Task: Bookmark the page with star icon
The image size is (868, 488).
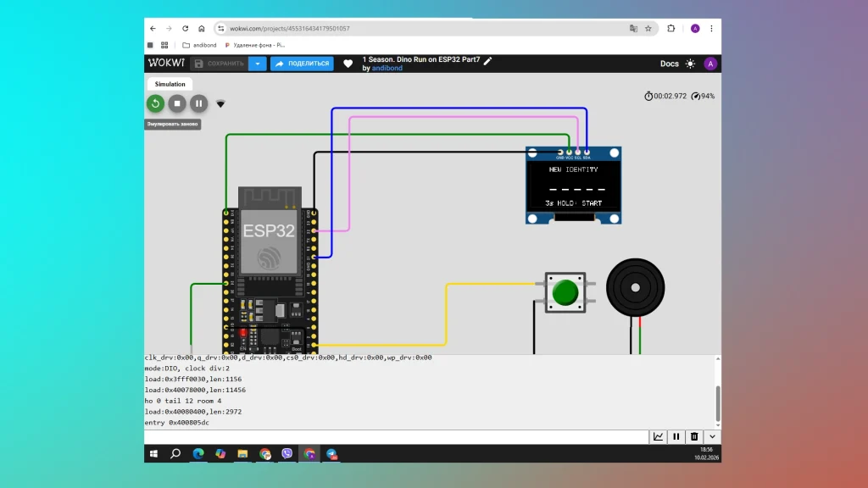Action: coord(648,28)
